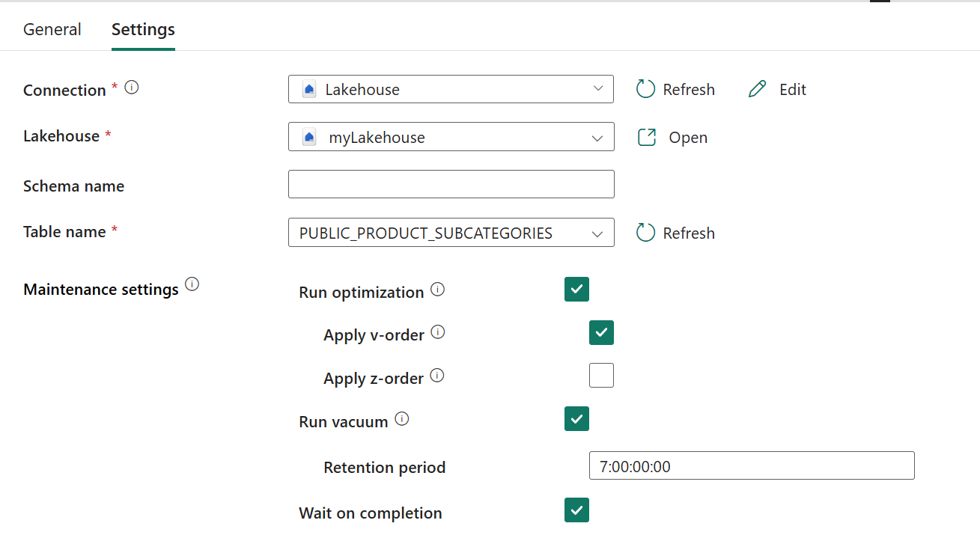Click the lakehouse icon beside myLakehouse

(x=308, y=137)
